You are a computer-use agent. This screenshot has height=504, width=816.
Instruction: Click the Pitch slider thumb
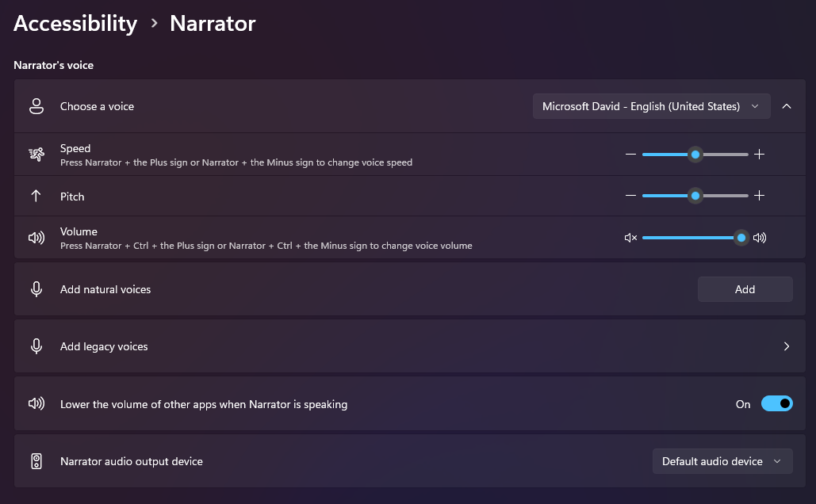(x=695, y=196)
